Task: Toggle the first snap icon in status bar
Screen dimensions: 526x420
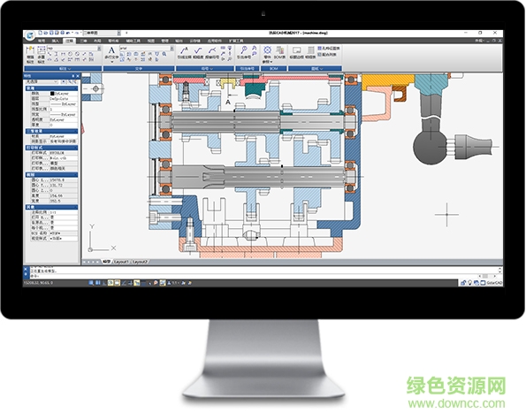Action: [91, 283]
